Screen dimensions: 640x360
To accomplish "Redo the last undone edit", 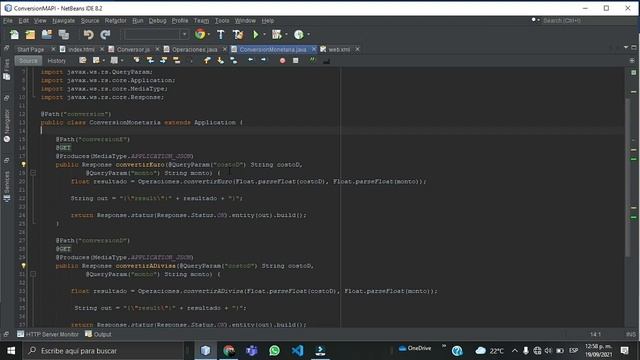I will coord(105,35).
